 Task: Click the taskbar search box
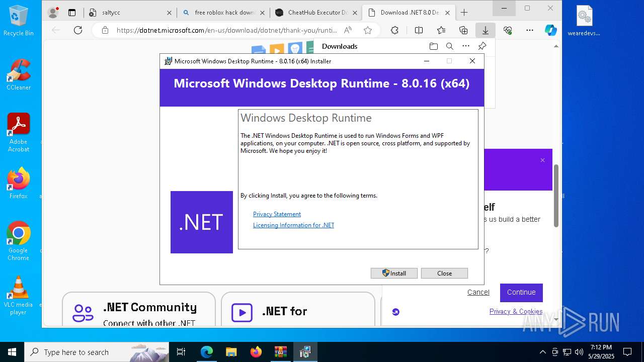[97, 352]
